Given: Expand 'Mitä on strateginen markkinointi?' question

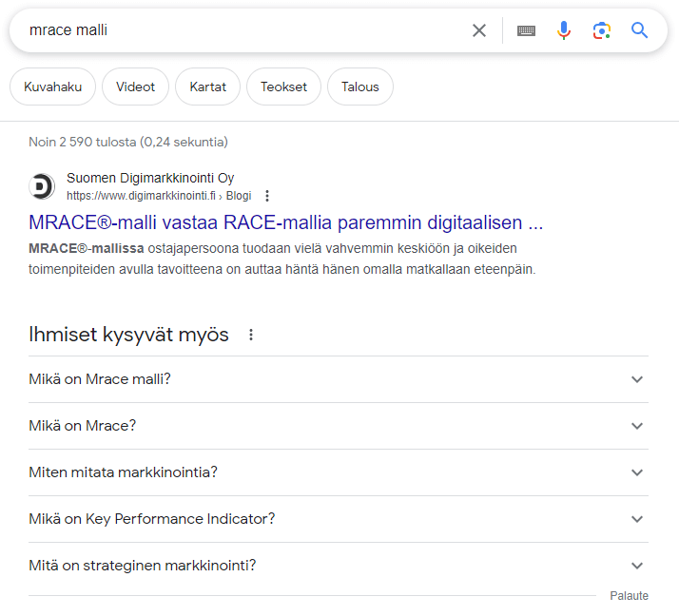Looking at the screenshot, I should [x=339, y=566].
